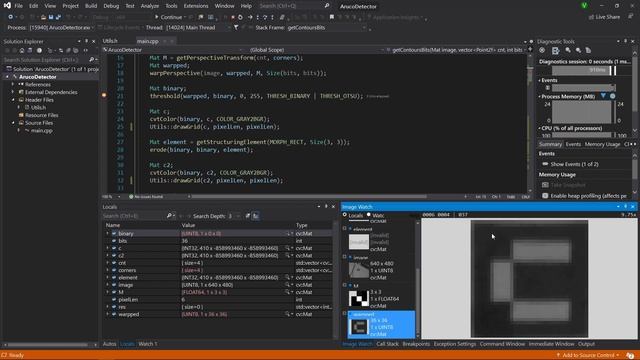This screenshot has width=640, height=360.
Task: Click the Show Next Statement arrow icon
Action: pyautogui.click(x=250, y=17)
